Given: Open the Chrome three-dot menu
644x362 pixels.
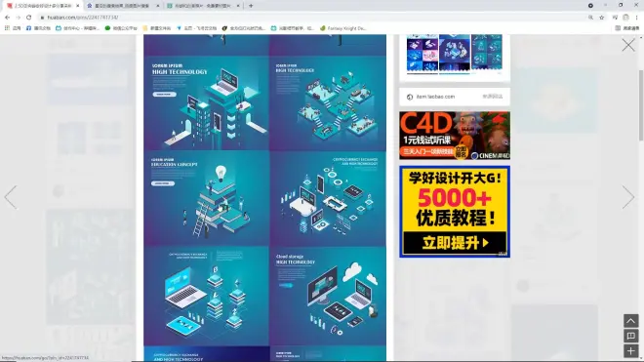Looking at the screenshot, I should pos(636,18).
